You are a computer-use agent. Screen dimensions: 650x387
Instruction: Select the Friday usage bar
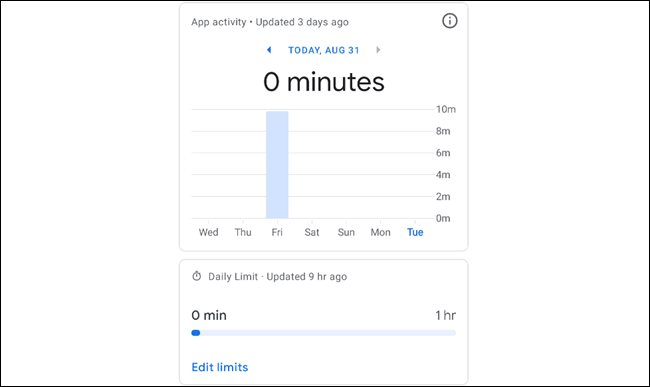click(277, 164)
